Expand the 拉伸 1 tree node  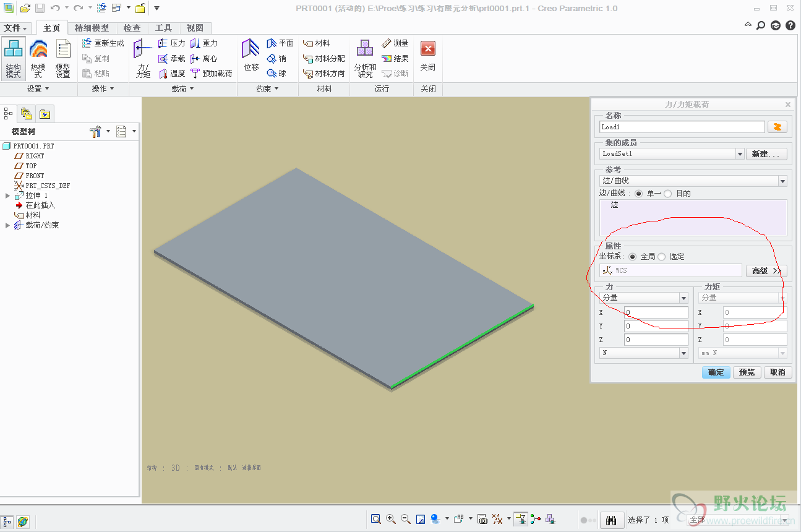[x=8, y=195]
